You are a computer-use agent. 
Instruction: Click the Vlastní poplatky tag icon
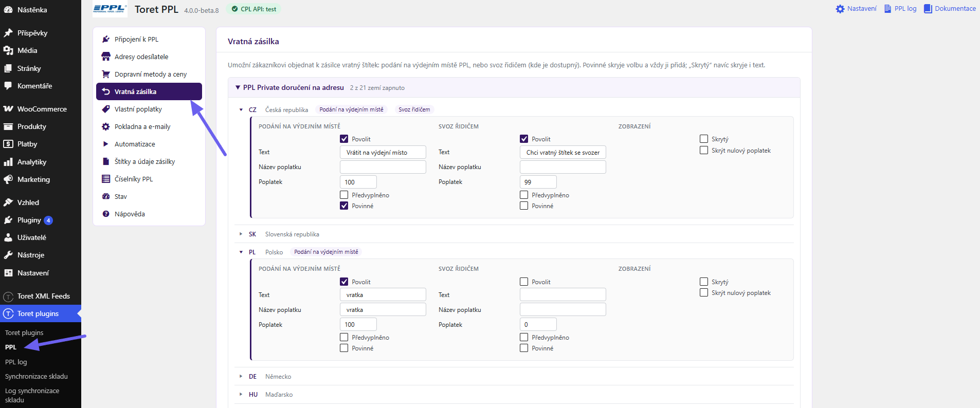106,109
